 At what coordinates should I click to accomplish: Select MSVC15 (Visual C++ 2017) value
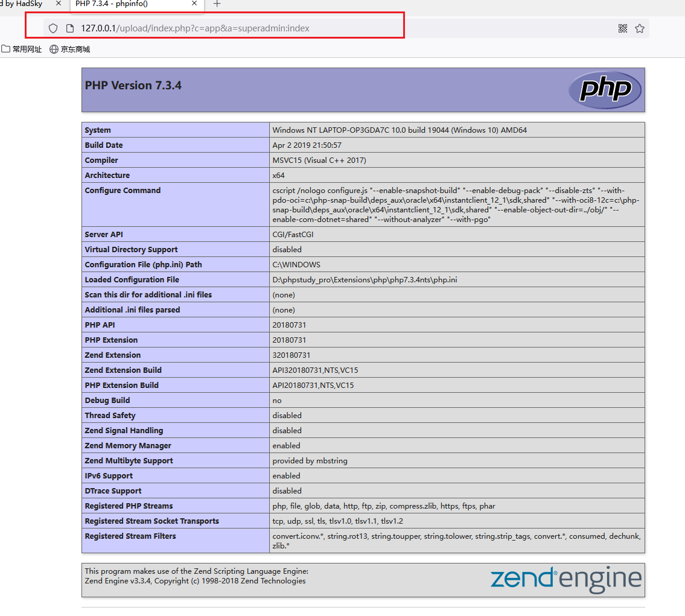tap(319, 160)
